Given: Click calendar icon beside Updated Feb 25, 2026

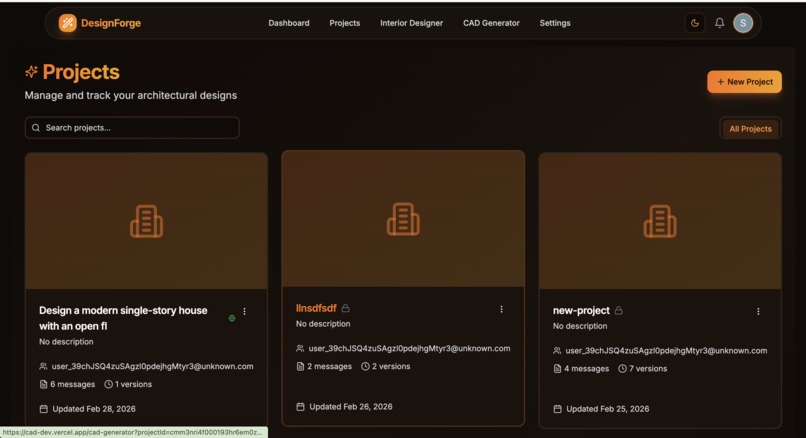Looking at the screenshot, I should (558, 409).
